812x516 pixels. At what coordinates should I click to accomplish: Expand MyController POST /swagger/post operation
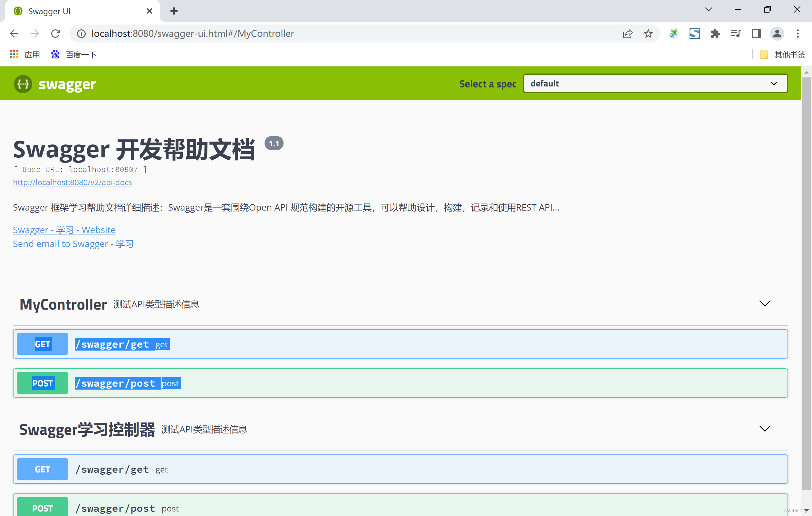tap(400, 383)
